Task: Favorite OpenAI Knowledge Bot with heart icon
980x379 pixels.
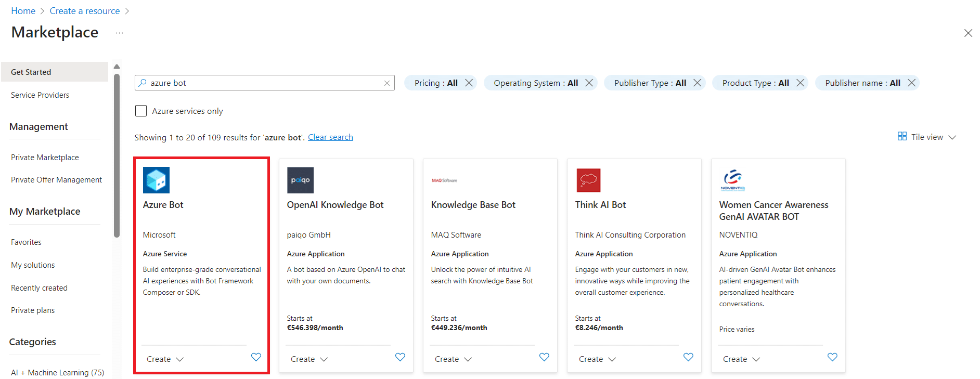Action: (400, 357)
